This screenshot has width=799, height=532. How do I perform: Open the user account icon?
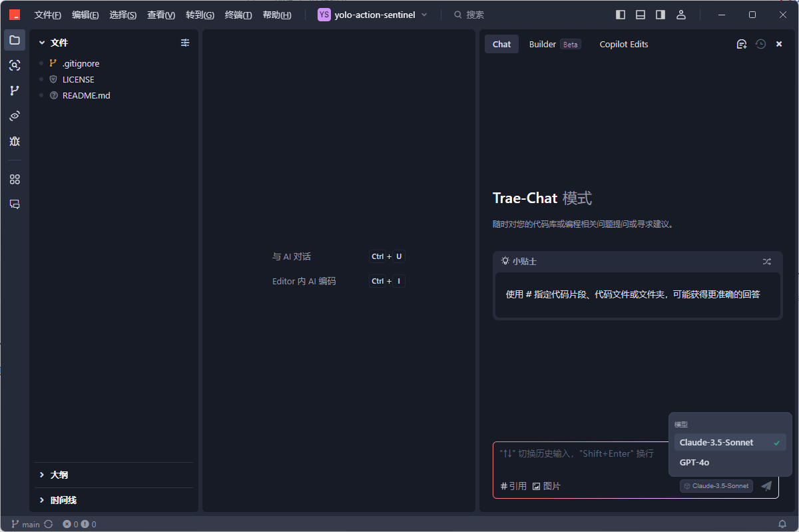680,15
